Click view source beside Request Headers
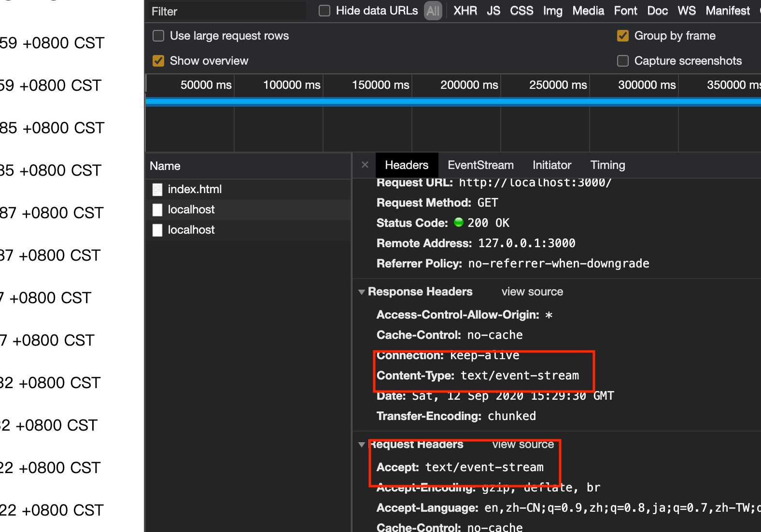Viewport: 761px width, 532px height. click(x=522, y=445)
